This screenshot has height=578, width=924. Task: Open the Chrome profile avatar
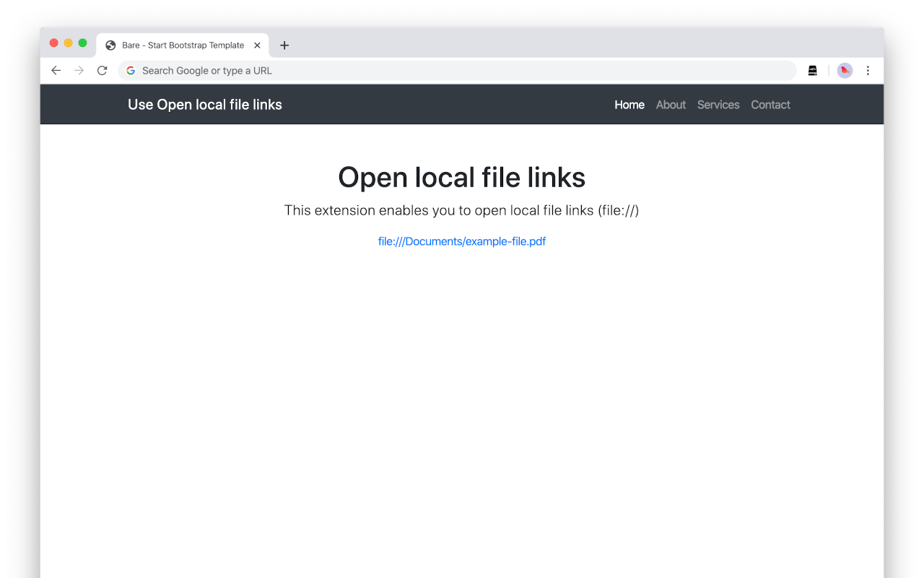coord(845,70)
